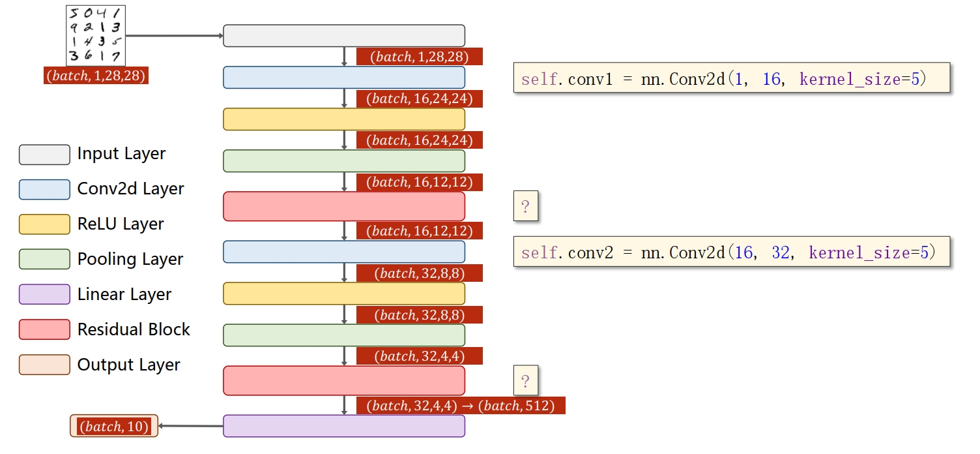
Task: Click the self.conv2 code box
Action: (x=731, y=252)
